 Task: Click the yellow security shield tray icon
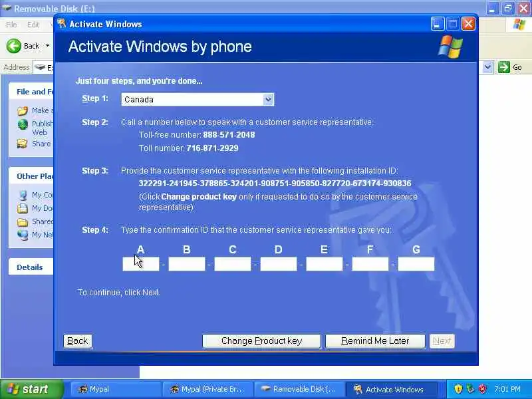458,389
